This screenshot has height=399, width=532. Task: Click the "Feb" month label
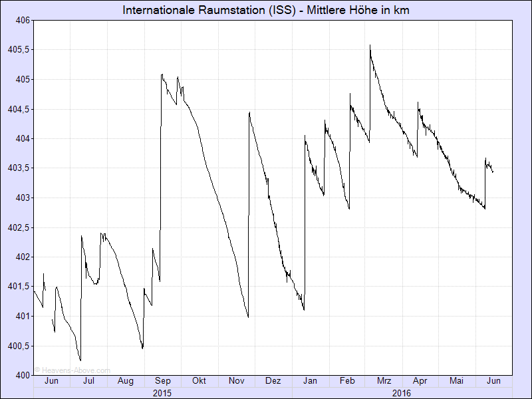click(x=347, y=381)
